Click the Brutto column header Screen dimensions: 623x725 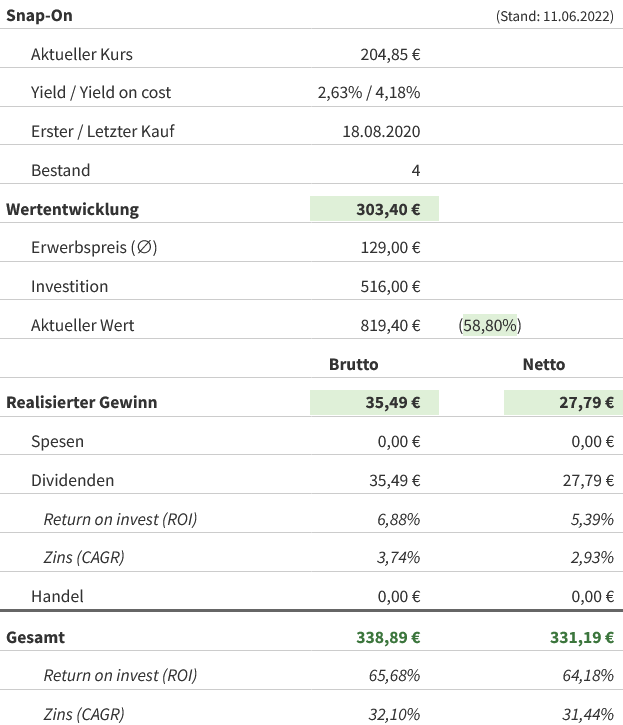tap(354, 364)
